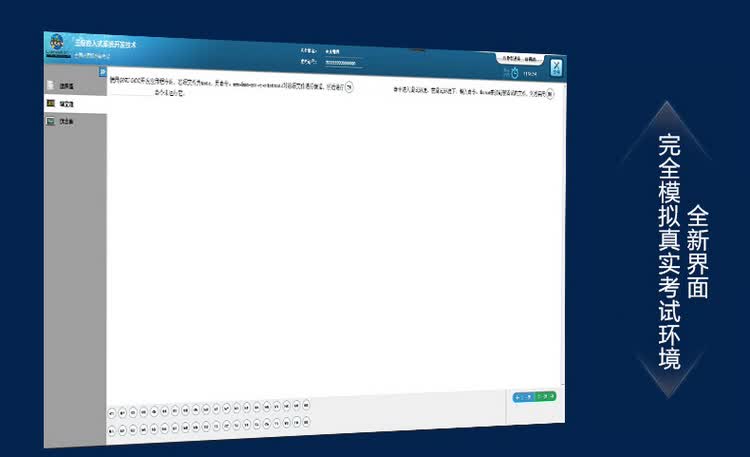
Task: Click the circled number marker ending the right question
Action: tap(550, 94)
